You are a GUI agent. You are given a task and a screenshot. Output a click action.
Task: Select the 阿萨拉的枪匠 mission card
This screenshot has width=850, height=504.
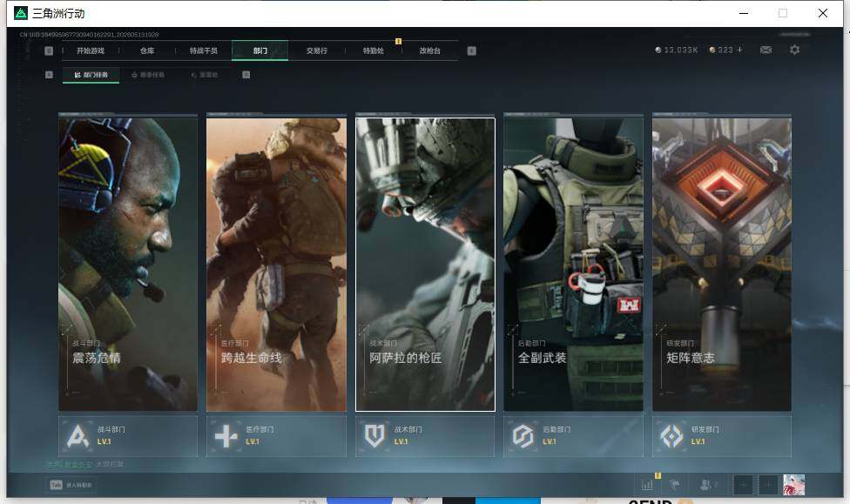pos(425,264)
